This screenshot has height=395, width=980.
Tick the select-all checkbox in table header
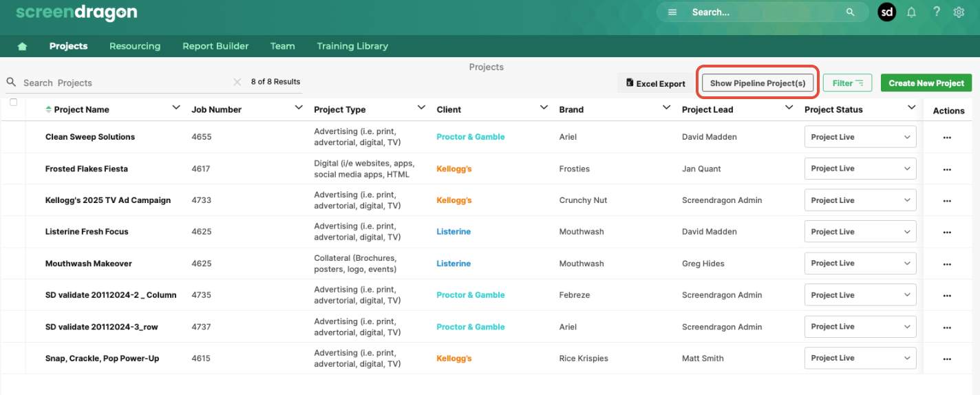pos(13,103)
